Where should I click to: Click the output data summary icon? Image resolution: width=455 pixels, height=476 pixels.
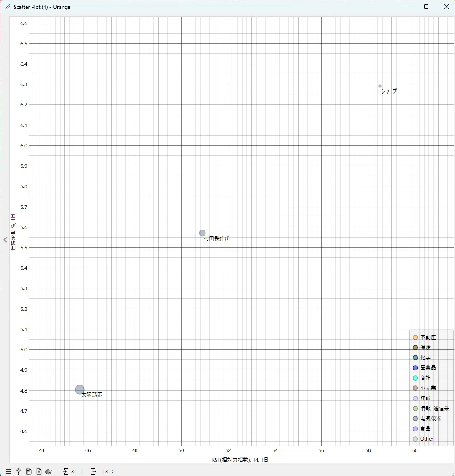pyautogui.click(x=94, y=472)
